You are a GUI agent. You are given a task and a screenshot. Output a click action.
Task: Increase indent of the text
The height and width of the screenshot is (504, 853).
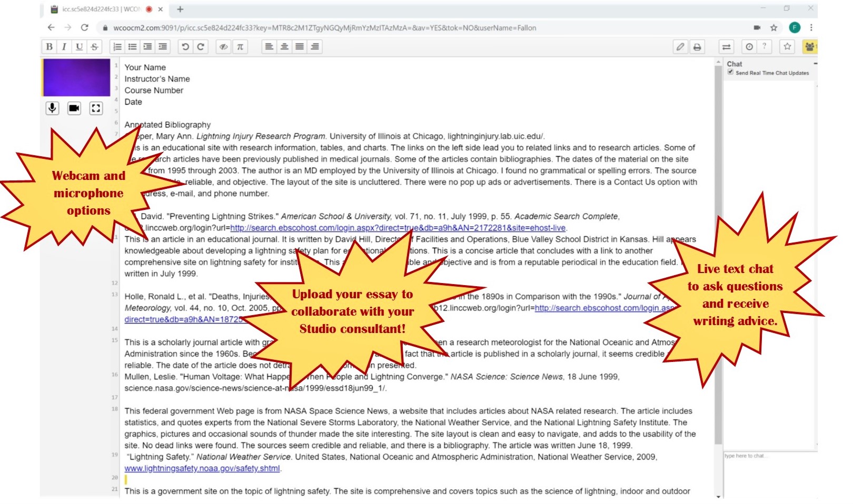(148, 47)
